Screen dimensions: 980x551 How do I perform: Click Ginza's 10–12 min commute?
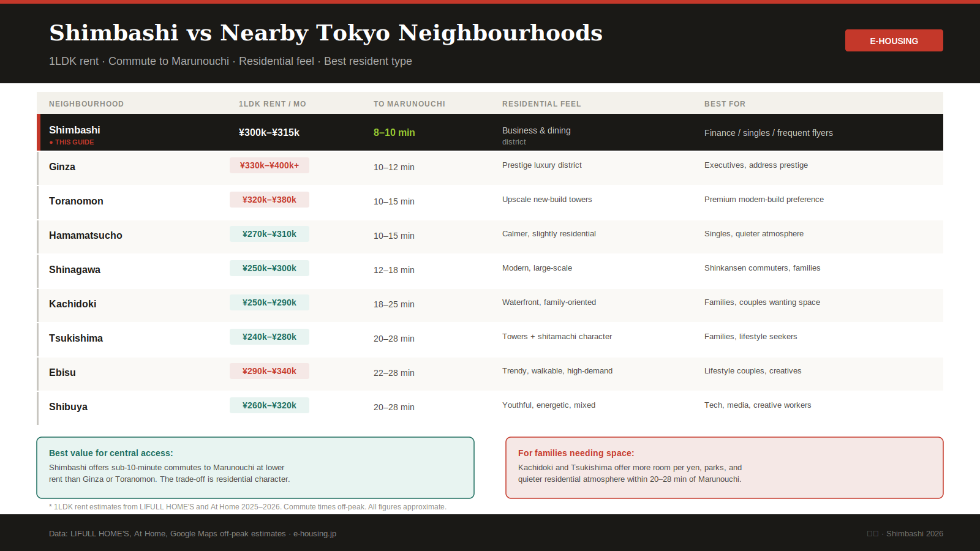pyautogui.click(x=394, y=167)
